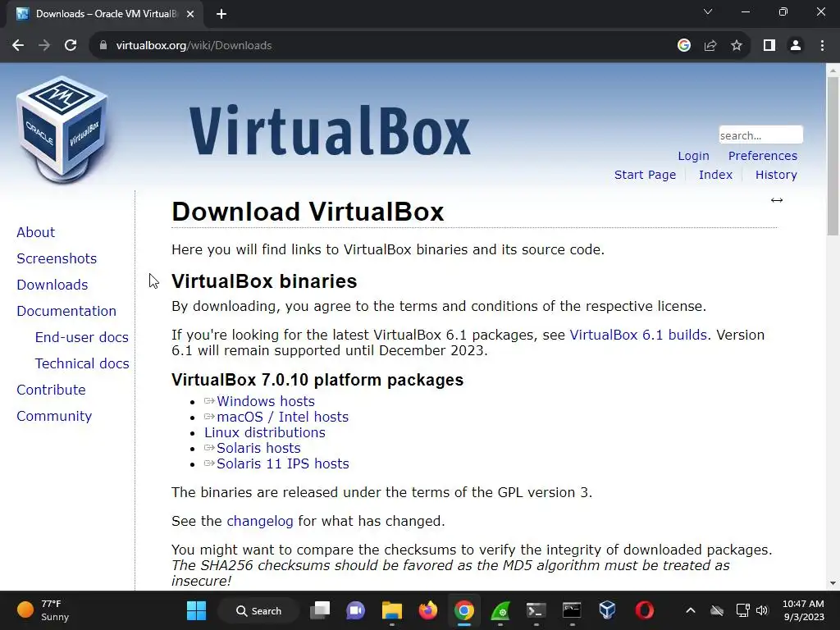Open the Chrome profile icon
Viewport: 840px width, 630px height.
point(796,46)
